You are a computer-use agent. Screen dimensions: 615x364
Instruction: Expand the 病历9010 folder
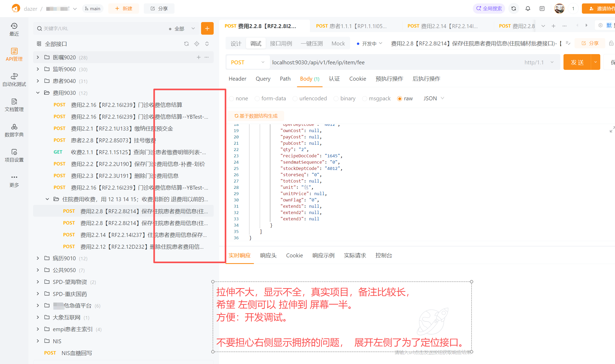[38, 258]
